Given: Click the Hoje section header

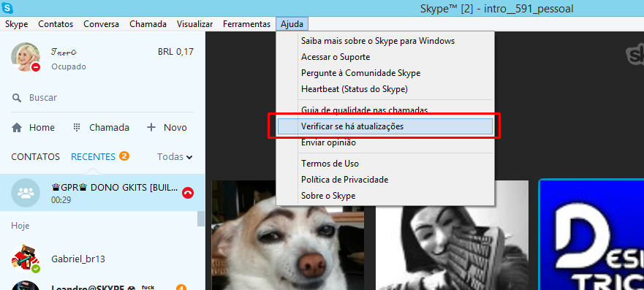Looking at the screenshot, I should click(20, 226).
